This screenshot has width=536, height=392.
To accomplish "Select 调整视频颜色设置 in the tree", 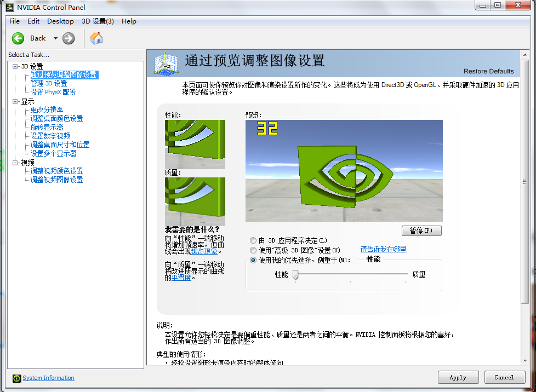I will 56,171.
